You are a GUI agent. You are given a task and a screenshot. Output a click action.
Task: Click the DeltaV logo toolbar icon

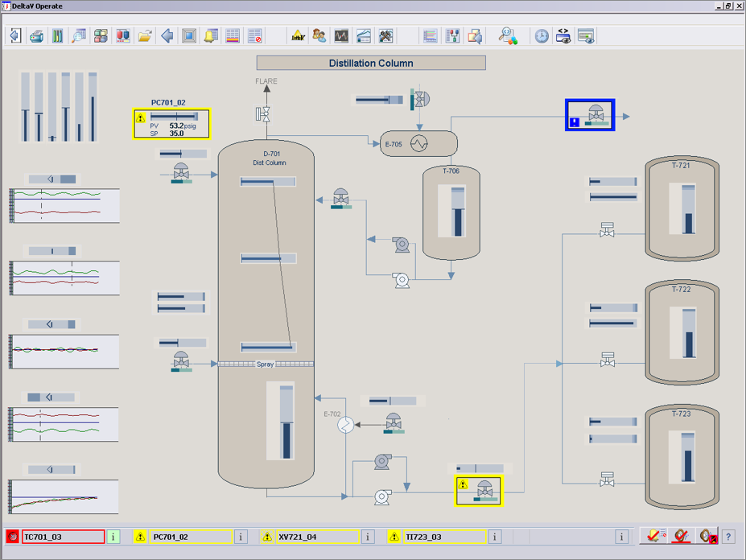[x=298, y=36]
